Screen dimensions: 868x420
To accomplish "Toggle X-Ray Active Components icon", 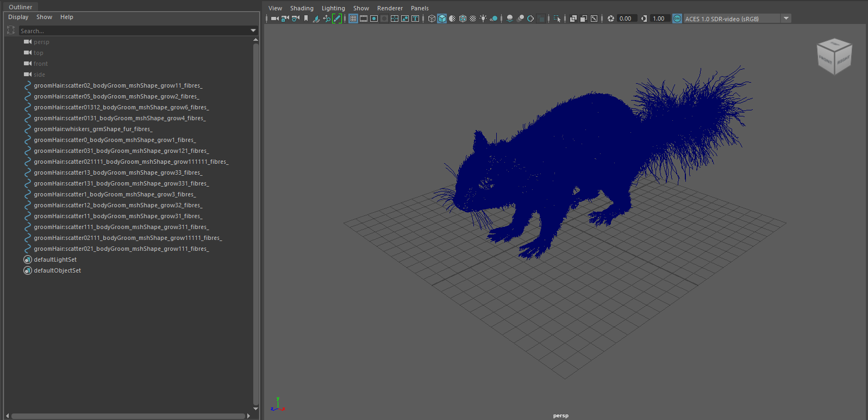I will [x=584, y=18].
